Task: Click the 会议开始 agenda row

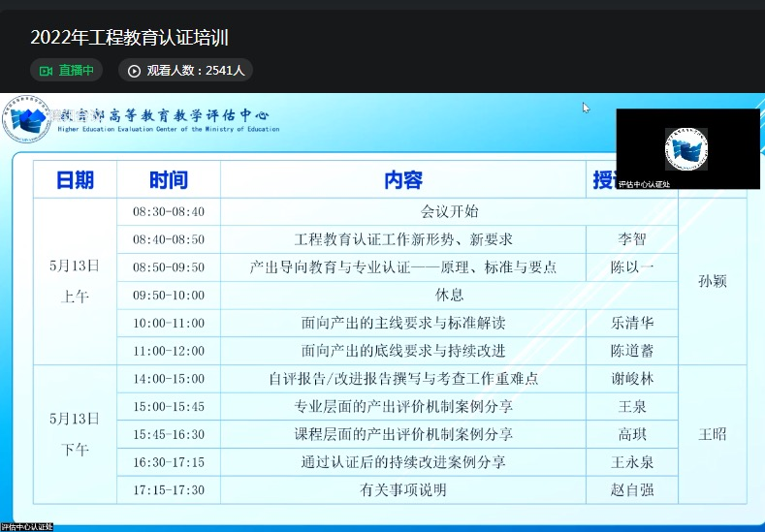Action: (449, 211)
